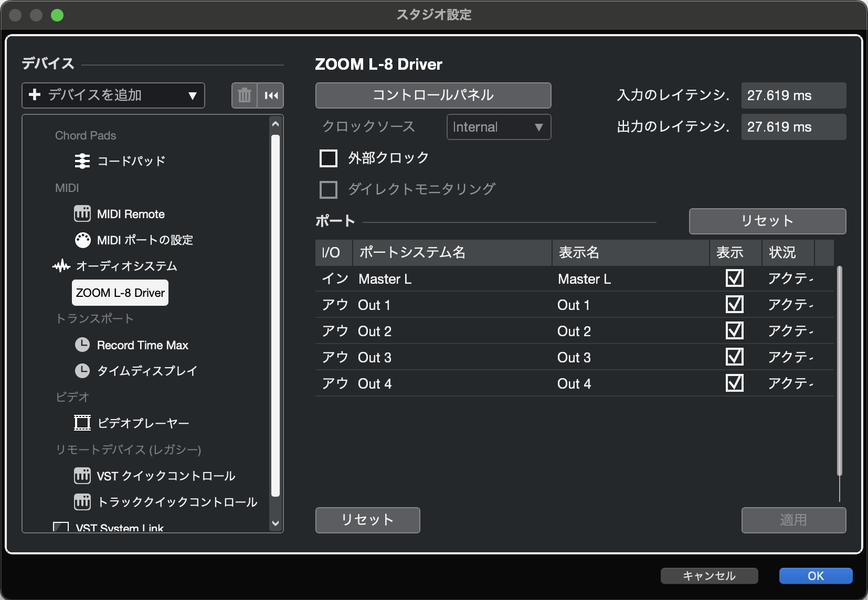868x600 pixels.
Task: Toggle the 表示 checkbox for Out 3
Action: tap(734, 357)
